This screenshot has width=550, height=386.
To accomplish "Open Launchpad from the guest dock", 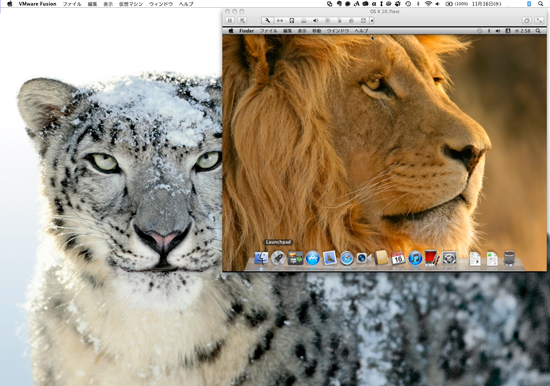I will [278, 258].
